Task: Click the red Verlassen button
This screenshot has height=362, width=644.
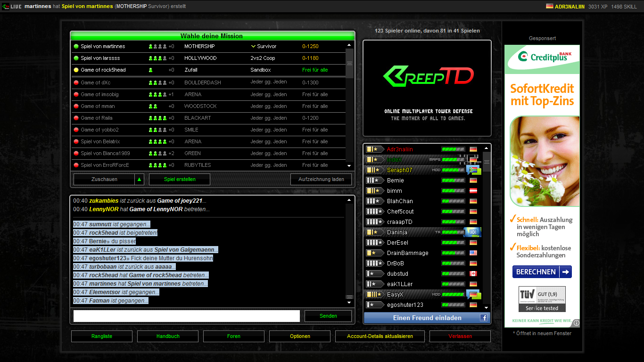Action: coord(460,336)
